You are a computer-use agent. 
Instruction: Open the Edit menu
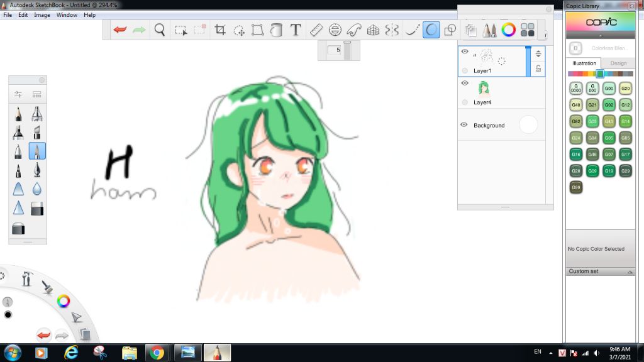(x=23, y=15)
